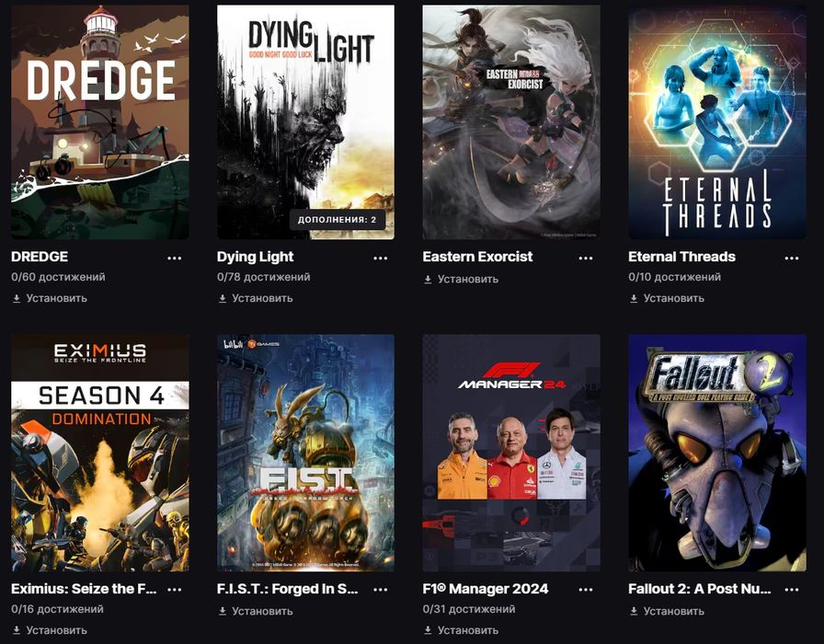
Task: Open the three-dot menu for F1 Manager 2024
Action: [586, 590]
